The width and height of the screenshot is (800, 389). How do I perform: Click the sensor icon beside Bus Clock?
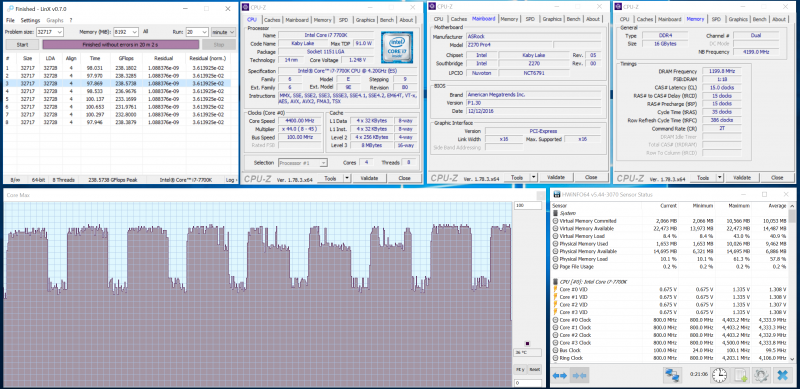[556, 350]
